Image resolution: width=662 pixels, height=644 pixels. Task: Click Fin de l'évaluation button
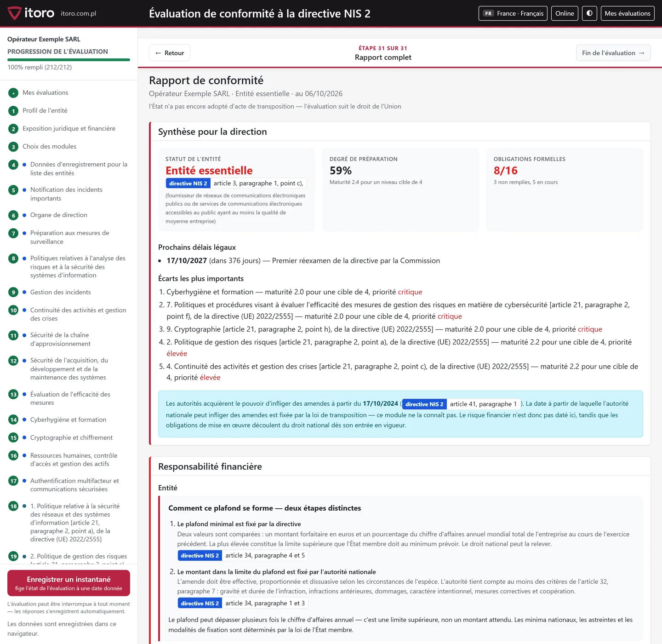[613, 53]
